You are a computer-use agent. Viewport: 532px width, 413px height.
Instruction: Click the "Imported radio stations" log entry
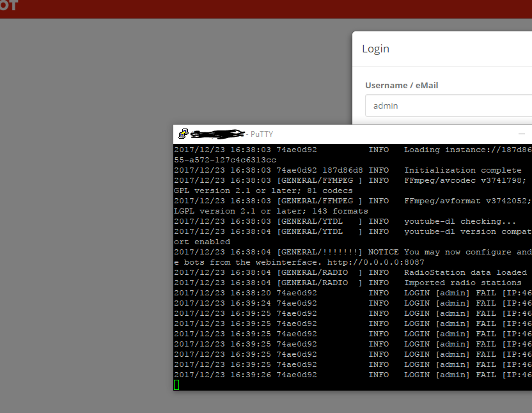(x=462, y=283)
